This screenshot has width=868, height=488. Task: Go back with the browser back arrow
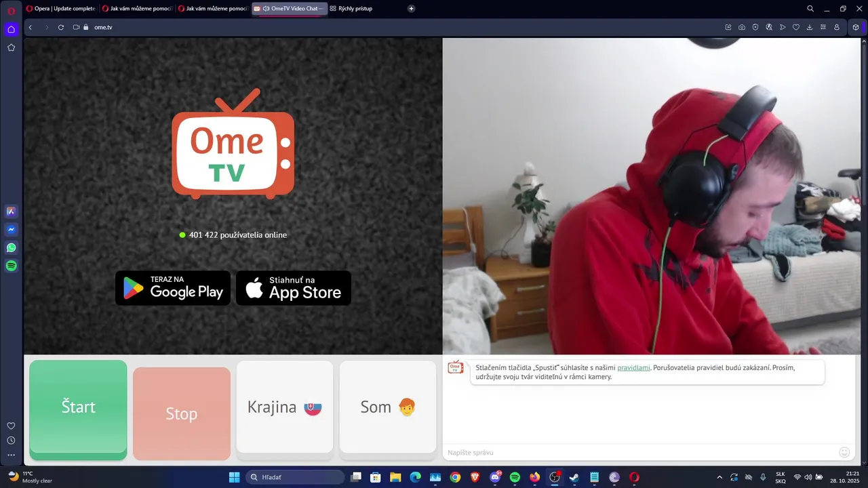point(31,27)
